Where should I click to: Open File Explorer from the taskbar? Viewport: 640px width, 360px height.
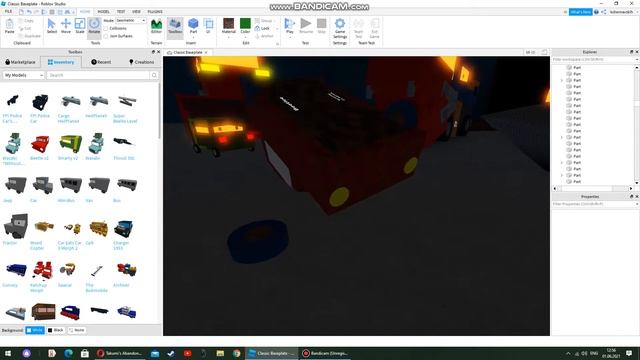pos(220,353)
